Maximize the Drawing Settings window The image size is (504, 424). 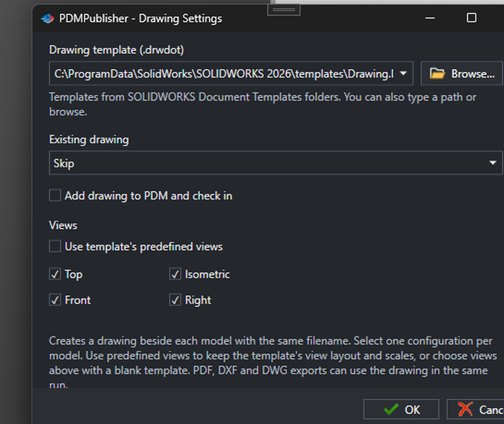[471, 18]
